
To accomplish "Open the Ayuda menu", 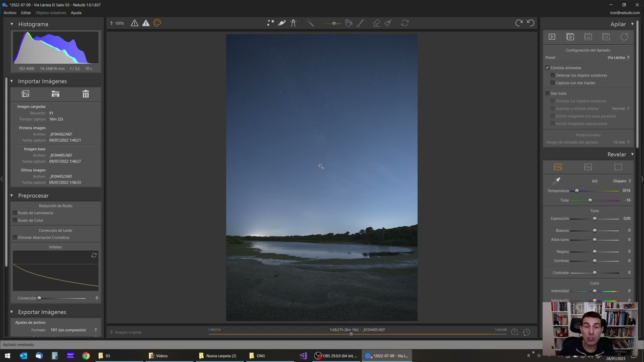I will click(76, 13).
